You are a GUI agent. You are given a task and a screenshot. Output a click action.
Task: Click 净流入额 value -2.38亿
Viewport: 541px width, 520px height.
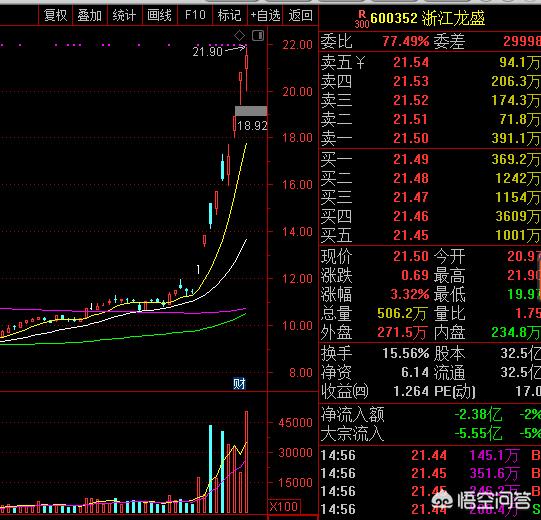point(478,414)
